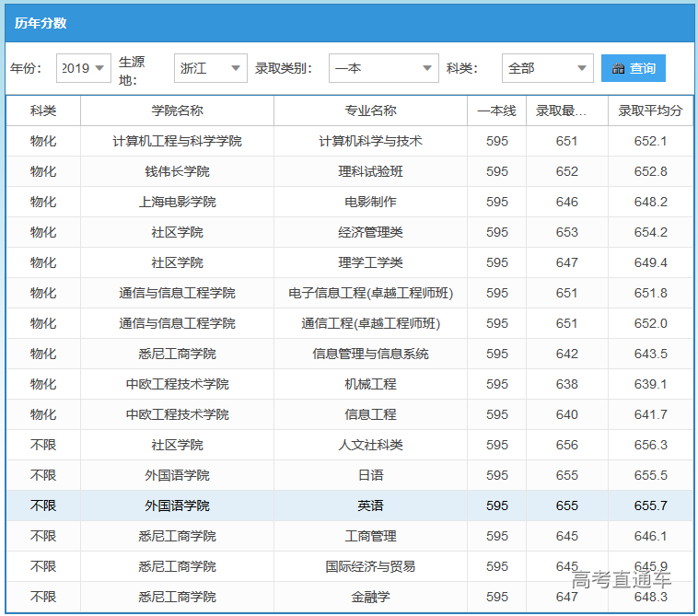Click the truncated 录取最… column header
Viewport: 698px width, 616px height.
coord(566,110)
